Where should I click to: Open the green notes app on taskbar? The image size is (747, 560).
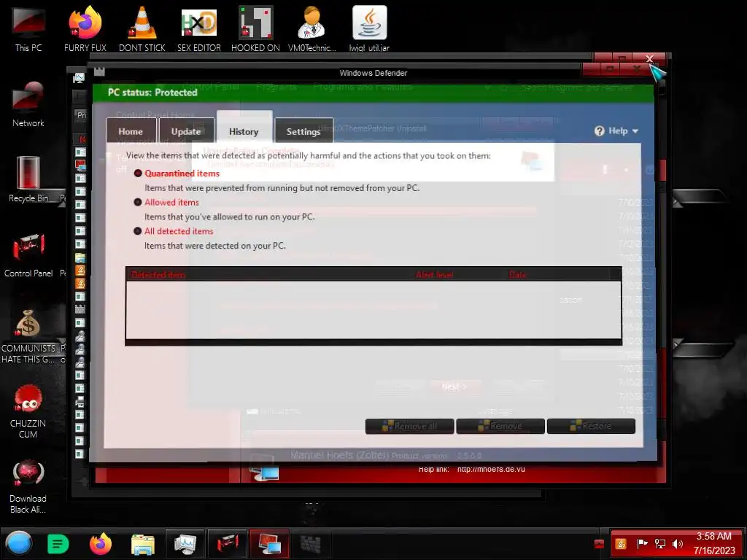58,544
